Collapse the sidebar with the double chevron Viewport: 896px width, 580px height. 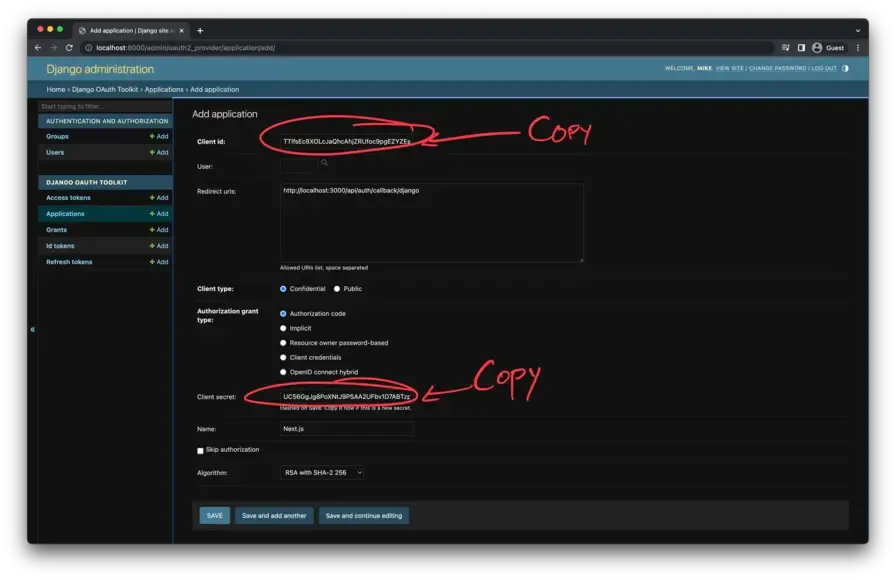tap(33, 329)
